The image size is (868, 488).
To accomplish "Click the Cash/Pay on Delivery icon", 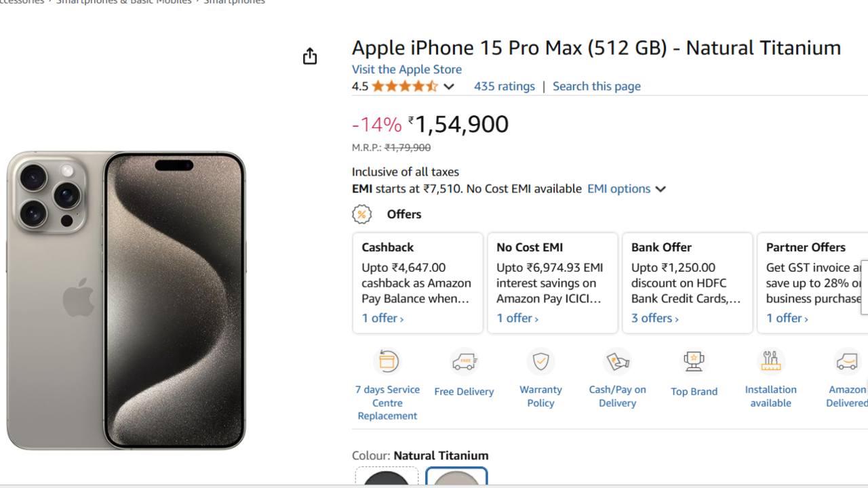I will [617, 361].
